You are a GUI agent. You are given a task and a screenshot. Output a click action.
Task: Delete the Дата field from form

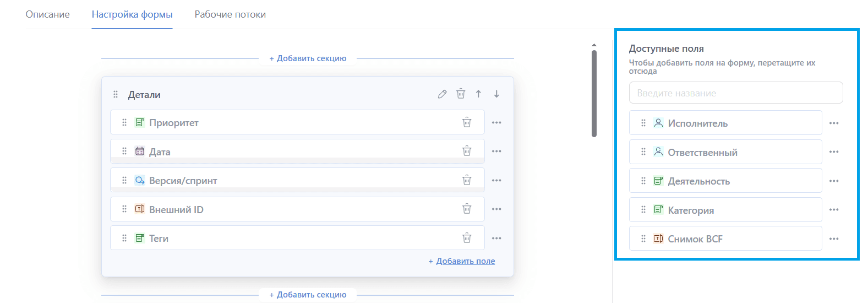(x=467, y=151)
